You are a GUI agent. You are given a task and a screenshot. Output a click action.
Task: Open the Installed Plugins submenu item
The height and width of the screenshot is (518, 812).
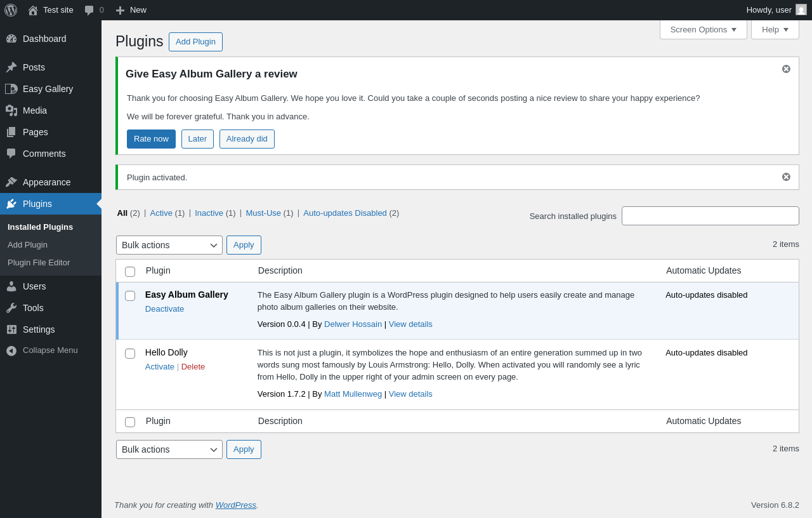click(40, 227)
